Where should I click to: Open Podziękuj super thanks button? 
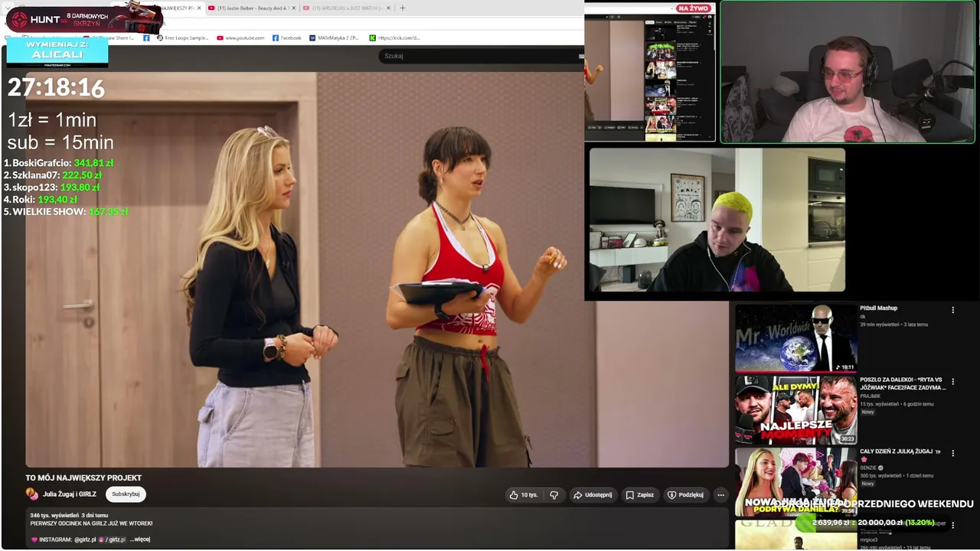tap(685, 495)
